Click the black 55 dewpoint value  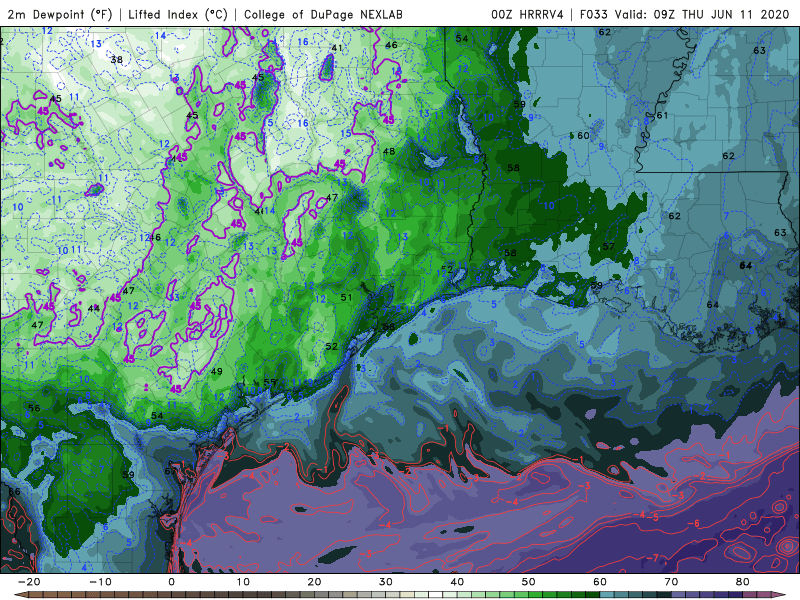(270, 383)
